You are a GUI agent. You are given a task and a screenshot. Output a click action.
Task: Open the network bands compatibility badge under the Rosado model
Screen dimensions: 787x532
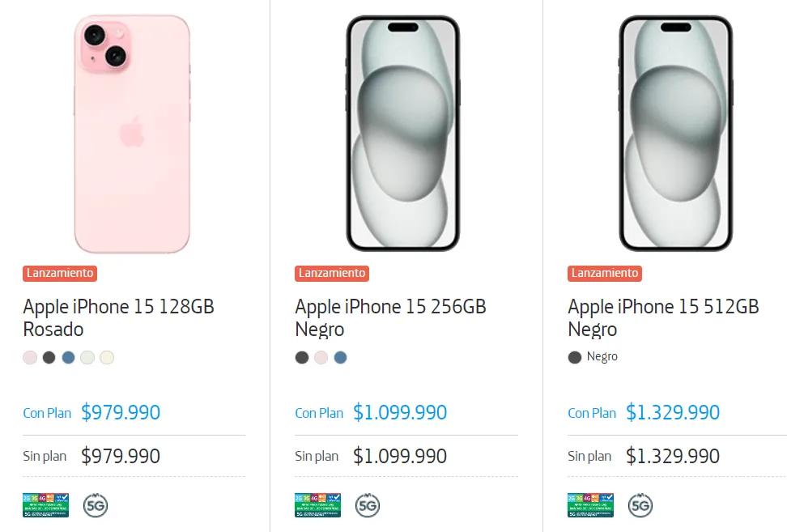point(46,504)
